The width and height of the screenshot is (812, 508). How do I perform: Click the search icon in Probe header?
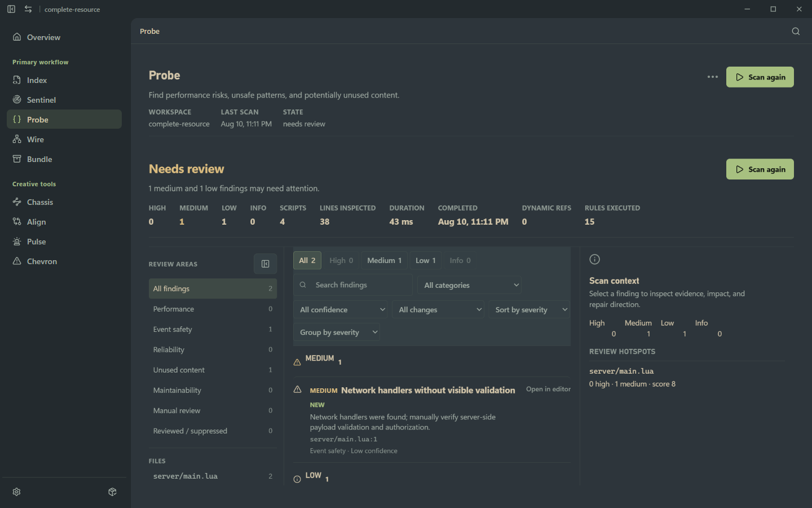click(796, 31)
